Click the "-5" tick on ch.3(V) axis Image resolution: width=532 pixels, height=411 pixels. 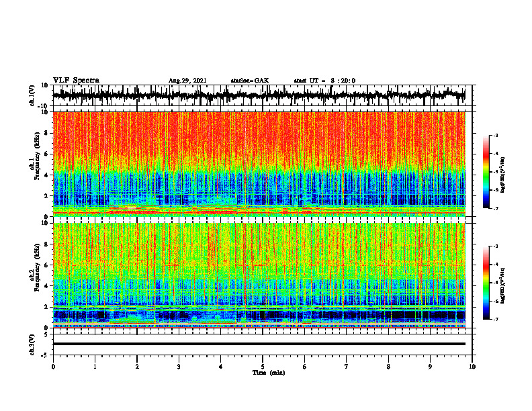point(45,355)
